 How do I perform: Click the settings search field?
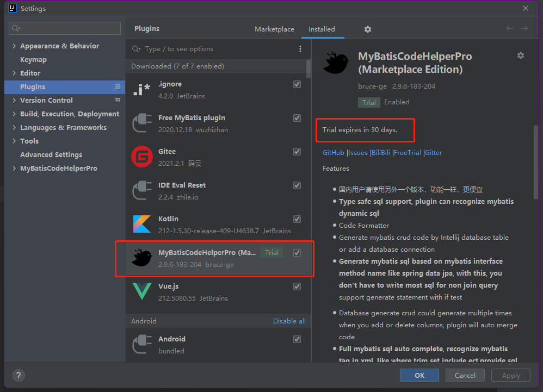pos(65,28)
